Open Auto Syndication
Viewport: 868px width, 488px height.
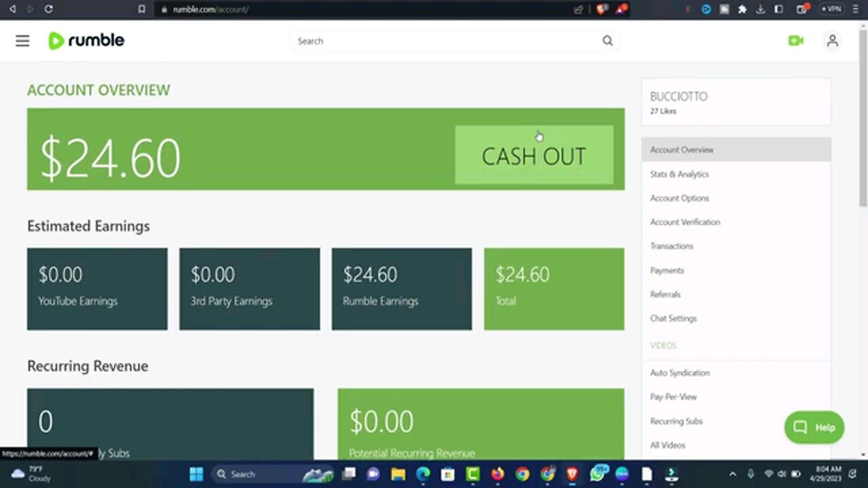pos(679,373)
